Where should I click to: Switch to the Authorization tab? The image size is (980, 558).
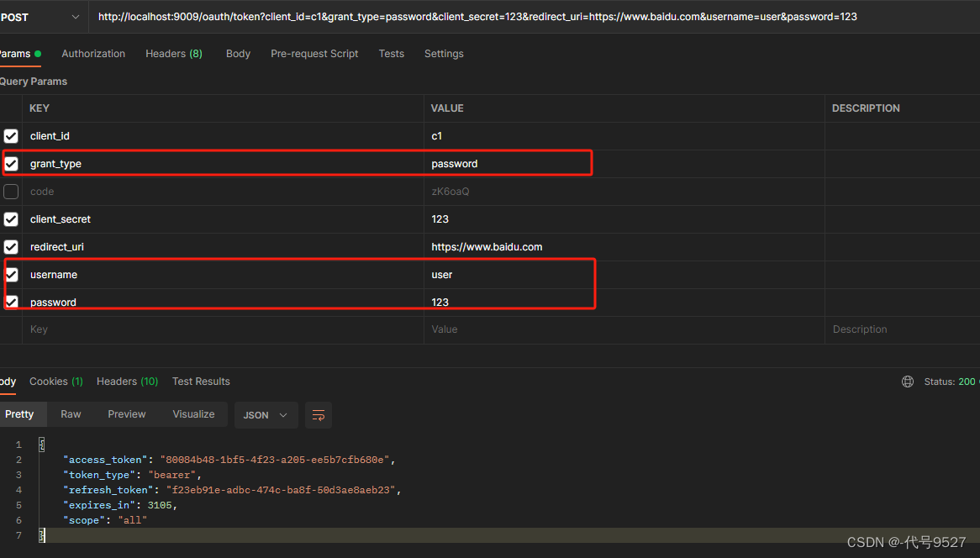(93, 54)
